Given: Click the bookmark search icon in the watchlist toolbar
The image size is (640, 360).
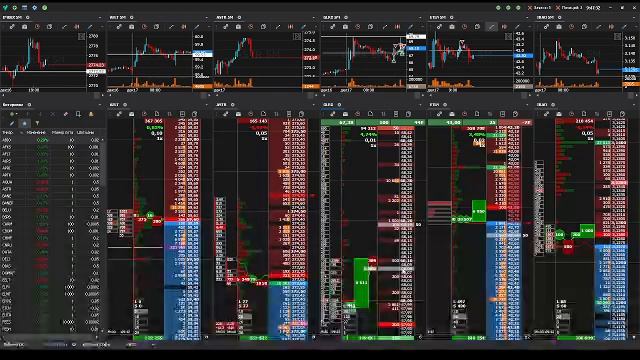Looking at the screenshot, I should pos(78,114).
